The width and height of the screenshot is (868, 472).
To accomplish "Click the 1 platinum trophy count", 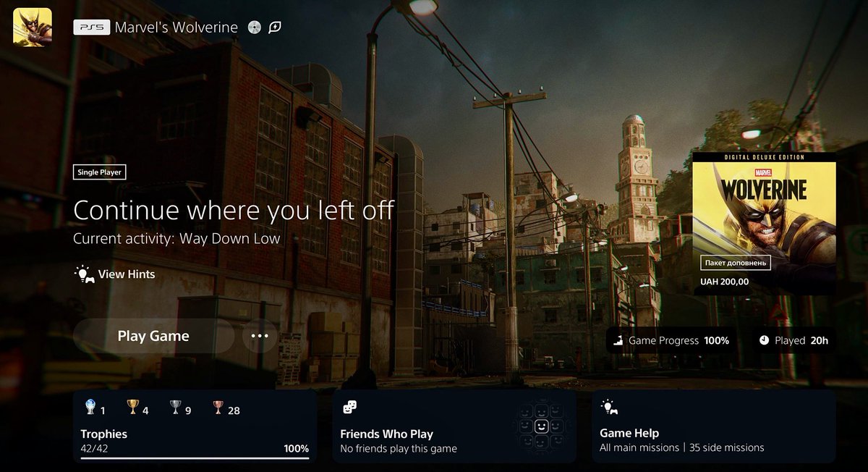I will (103, 410).
